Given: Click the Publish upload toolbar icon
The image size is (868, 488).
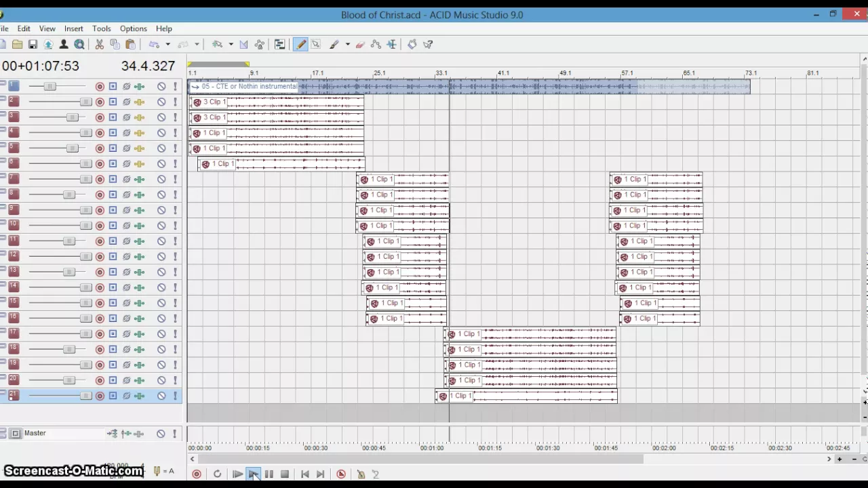Looking at the screenshot, I should pos(48,44).
